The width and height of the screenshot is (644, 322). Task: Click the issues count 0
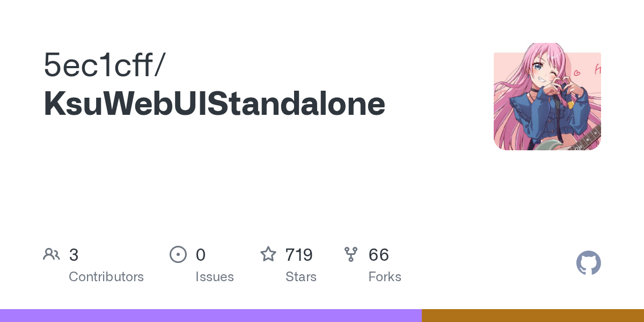pos(200,255)
